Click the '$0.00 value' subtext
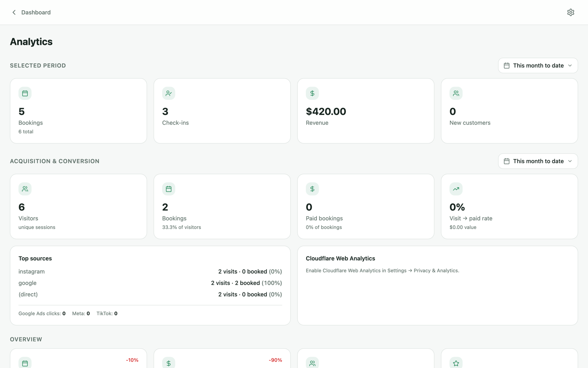 point(463,227)
